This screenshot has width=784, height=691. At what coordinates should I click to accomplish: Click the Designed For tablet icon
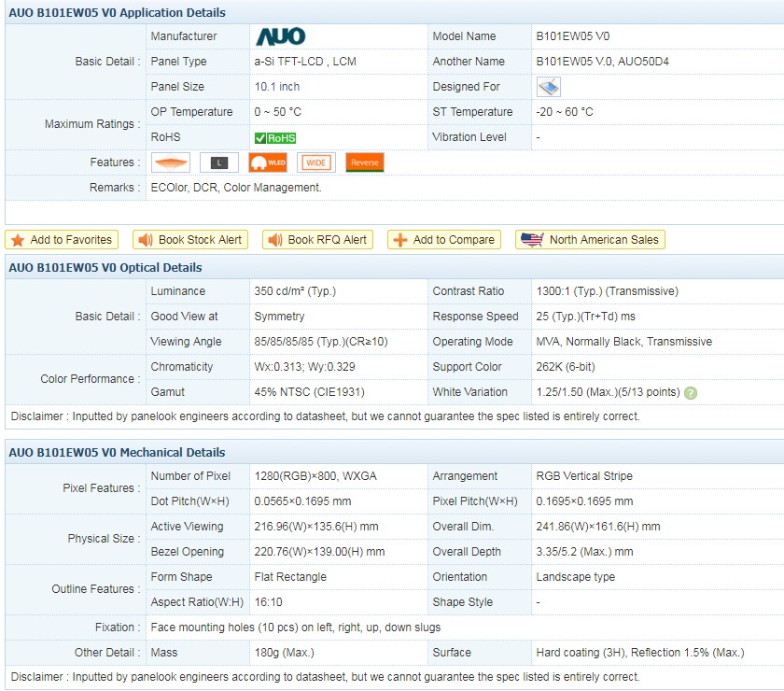(549, 87)
